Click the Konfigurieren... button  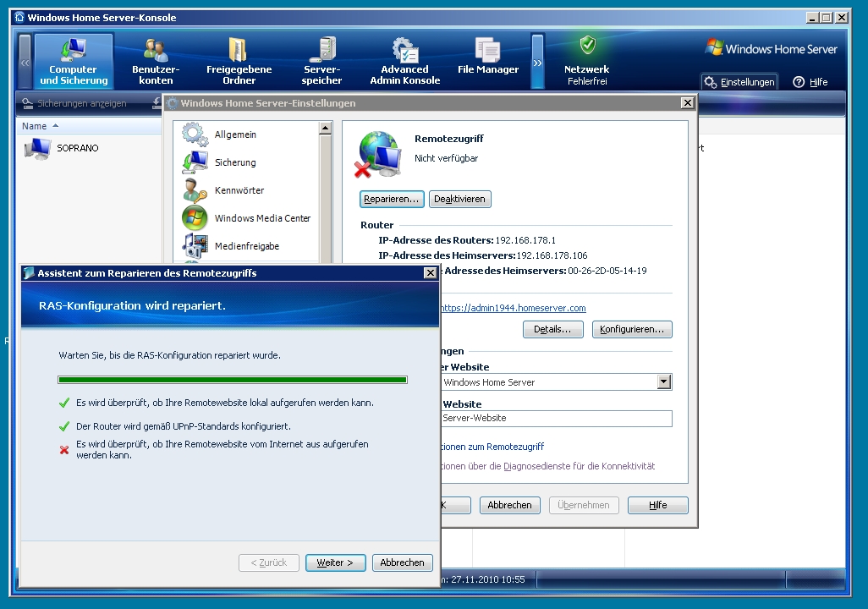[x=632, y=329]
